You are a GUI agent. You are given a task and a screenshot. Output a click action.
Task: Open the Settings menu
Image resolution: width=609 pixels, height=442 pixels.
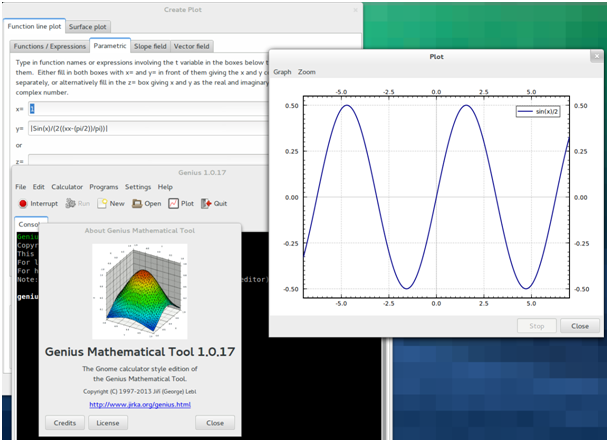coord(138,187)
